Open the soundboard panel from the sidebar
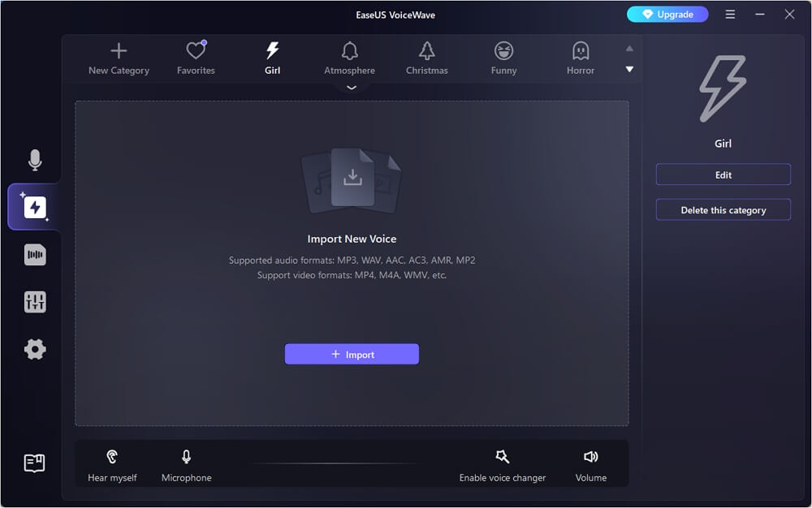Screen dimensions: 812x508 click(x=34, y=254)
